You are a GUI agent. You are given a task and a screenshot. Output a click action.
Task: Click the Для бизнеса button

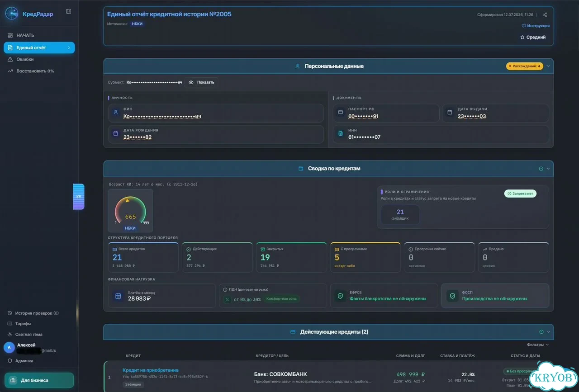(39, 380)
